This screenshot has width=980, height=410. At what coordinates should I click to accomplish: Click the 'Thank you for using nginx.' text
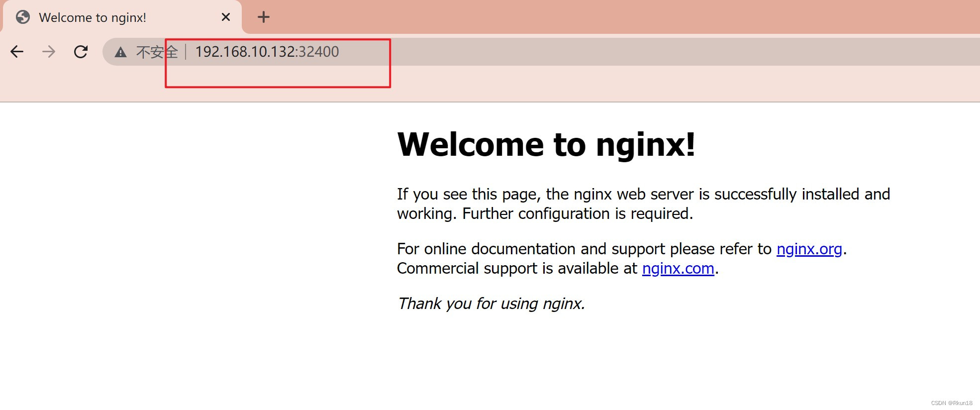[491, 304]
